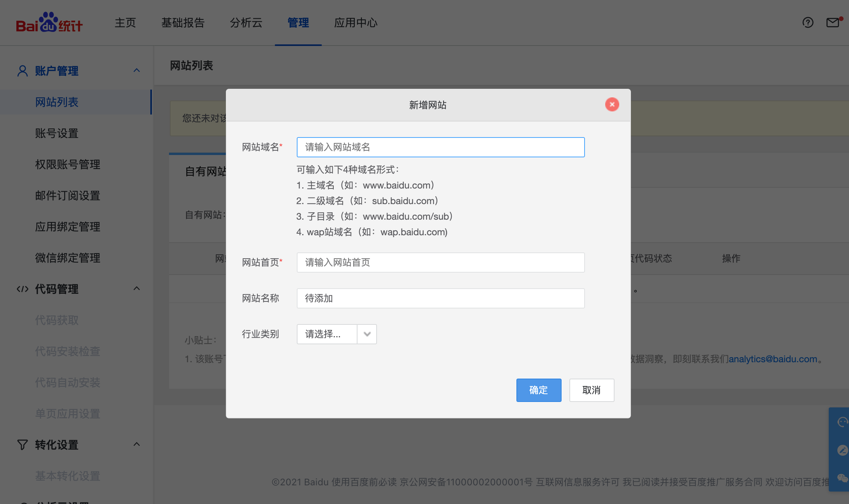Click the Baidu Tongji logo
849x504 pixels.
49,23
